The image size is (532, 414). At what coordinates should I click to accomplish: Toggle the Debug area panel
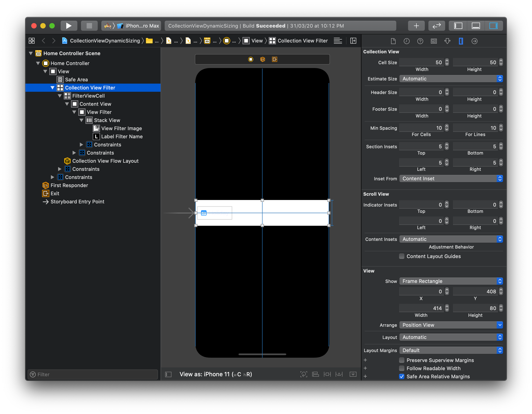476,26
